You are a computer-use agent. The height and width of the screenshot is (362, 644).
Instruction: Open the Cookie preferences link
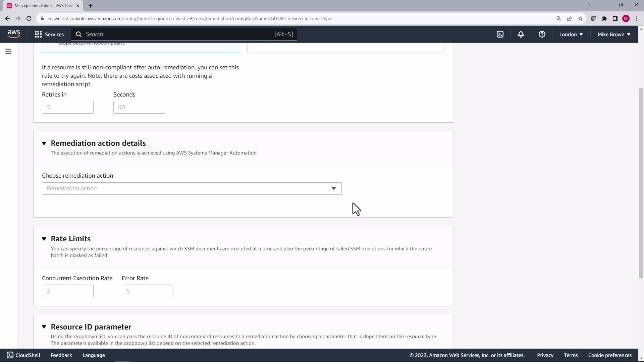609,355
